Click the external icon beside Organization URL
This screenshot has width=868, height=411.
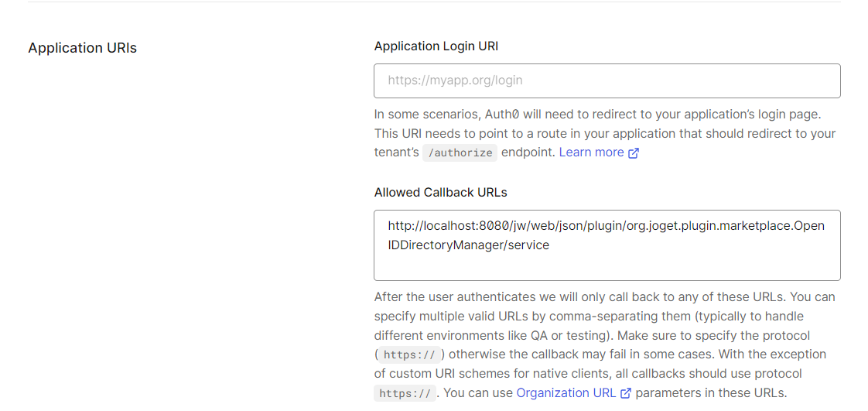tap(626, 393)
